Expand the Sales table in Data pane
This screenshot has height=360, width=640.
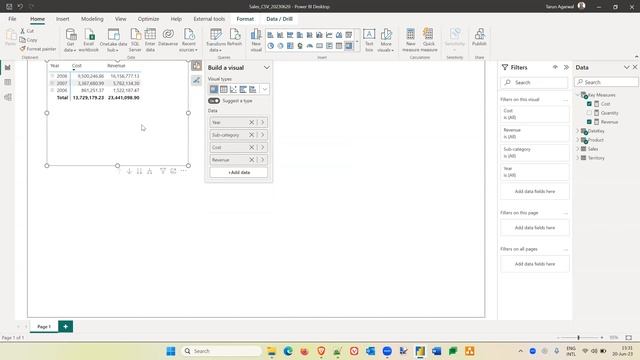[x=578, y=149]
